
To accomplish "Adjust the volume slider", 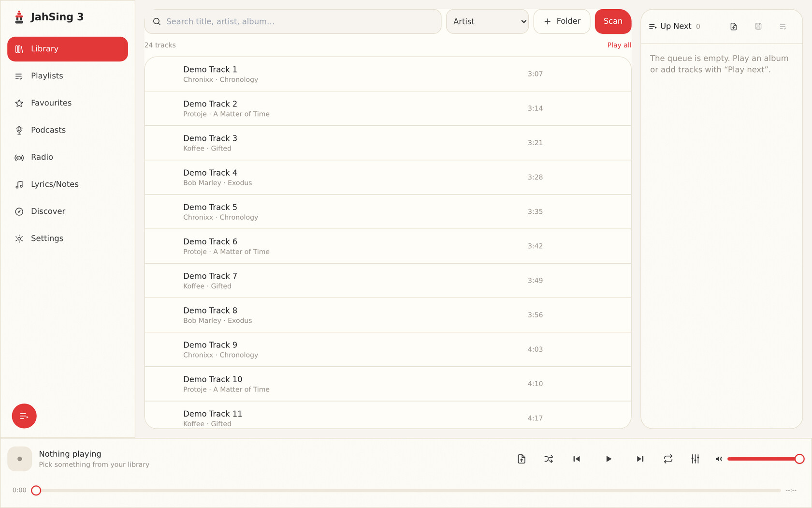I will (x=766, y=459).
